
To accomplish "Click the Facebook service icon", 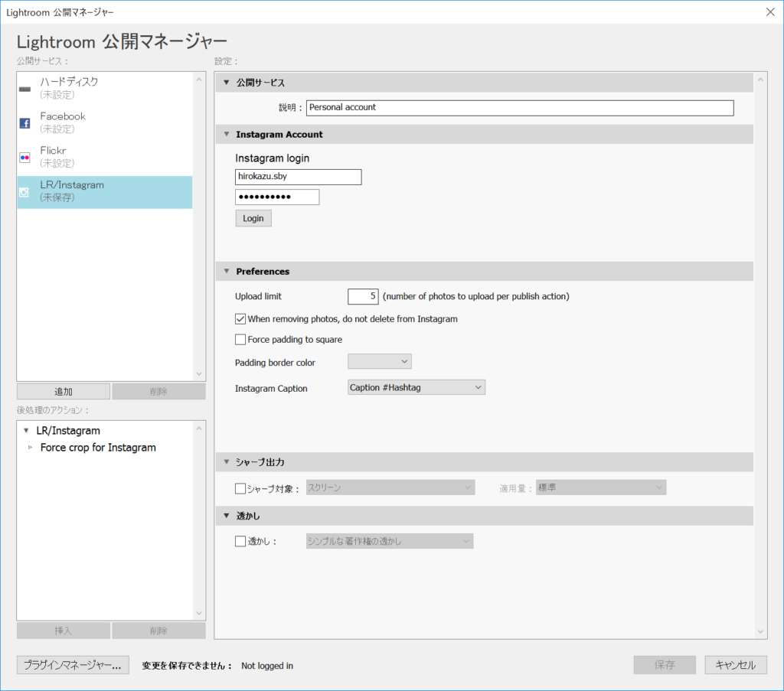I will point(24,123).
